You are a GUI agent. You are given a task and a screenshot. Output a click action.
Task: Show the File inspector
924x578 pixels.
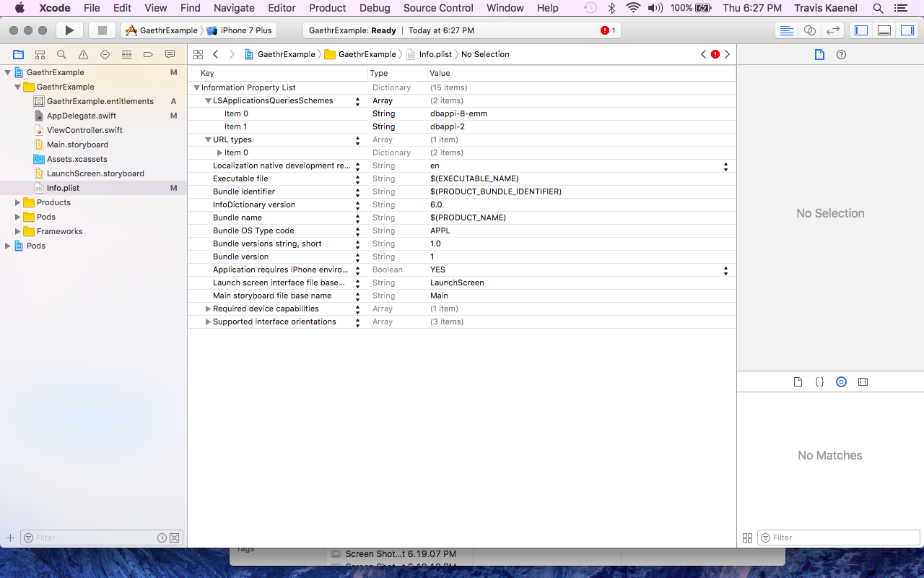tap(819, 54)
